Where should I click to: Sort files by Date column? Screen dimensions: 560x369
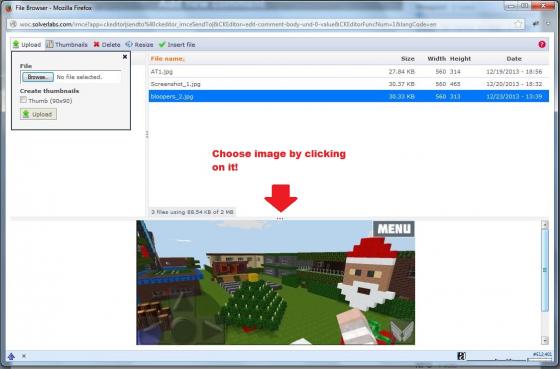[514, 59]
